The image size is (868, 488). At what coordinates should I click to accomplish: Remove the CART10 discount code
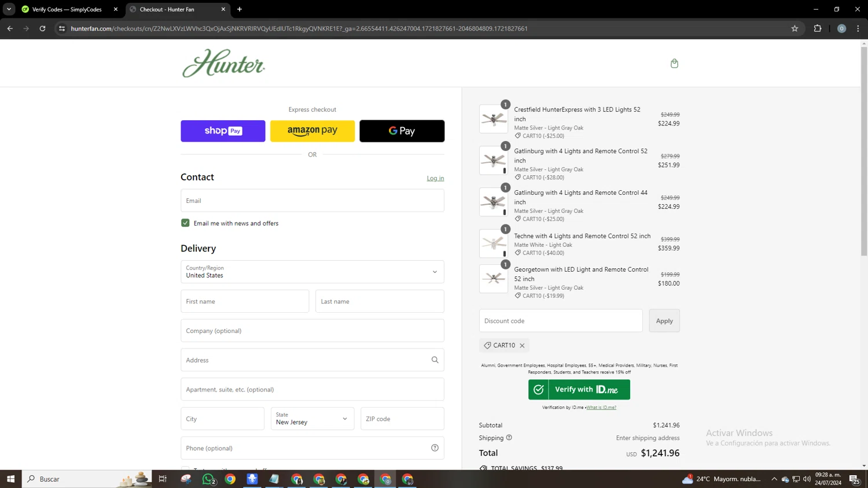coord(522,346)
